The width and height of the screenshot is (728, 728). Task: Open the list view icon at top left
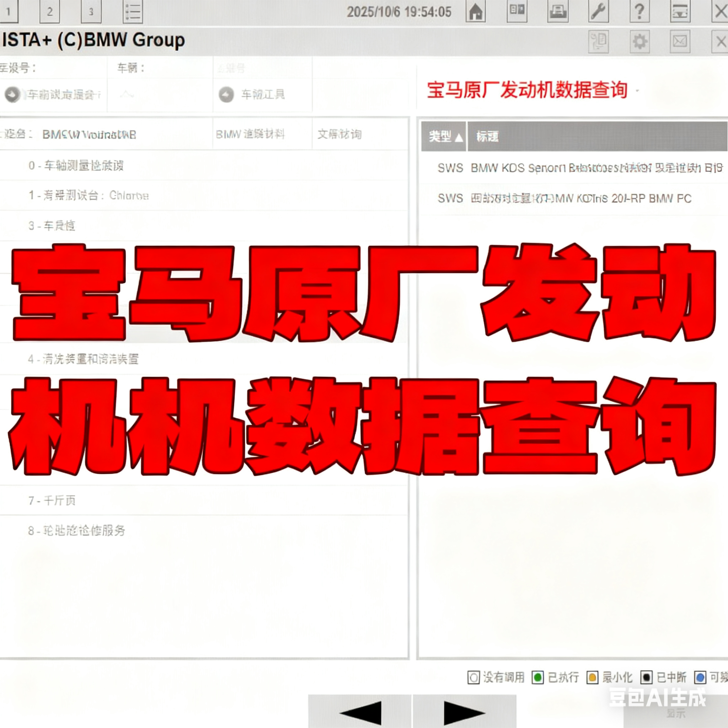pos(133,11)
